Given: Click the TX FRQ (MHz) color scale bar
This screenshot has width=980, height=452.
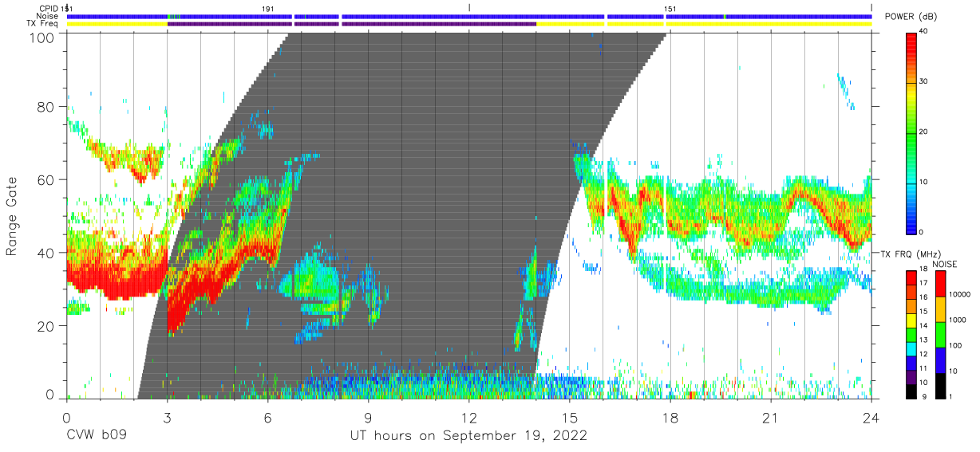Looking at the screenshot, I should click(911, 334).
